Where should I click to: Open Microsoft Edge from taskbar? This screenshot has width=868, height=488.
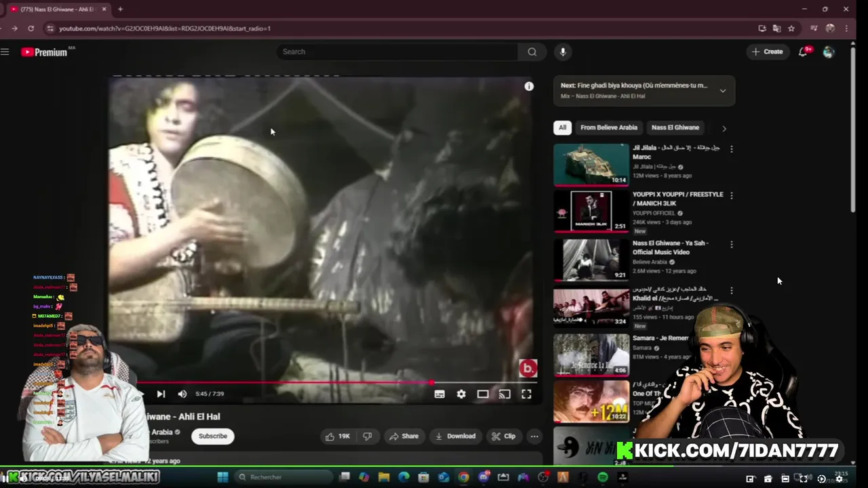[x=403, y=477]
